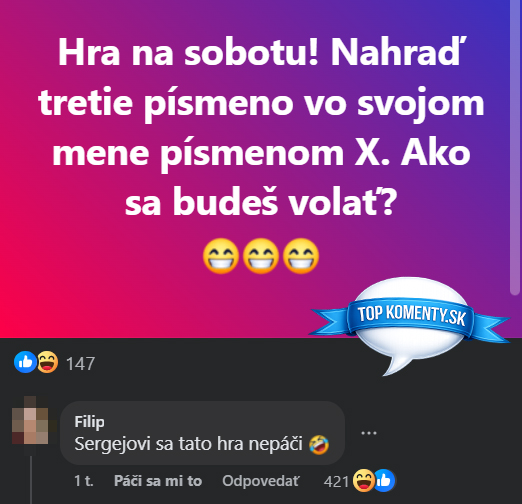Click the middle grinning emoji in the post
522x504 pixels.
(261, 256)
